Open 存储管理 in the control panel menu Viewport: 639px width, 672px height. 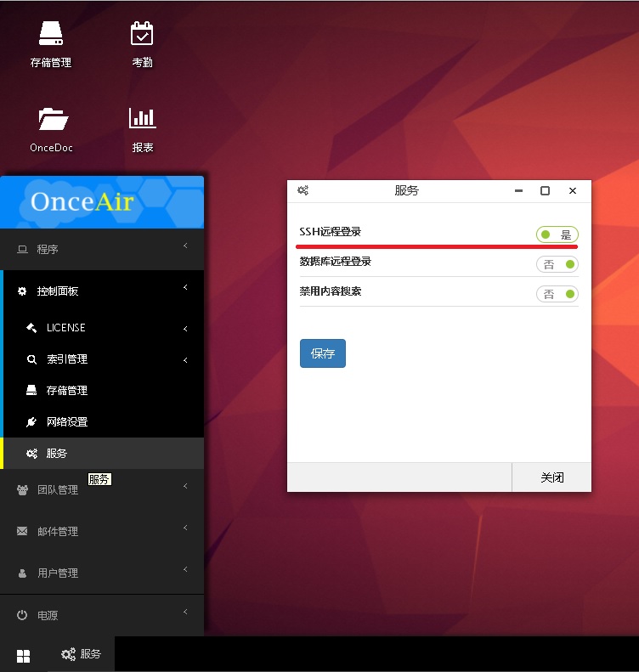(x=104, y=391)
